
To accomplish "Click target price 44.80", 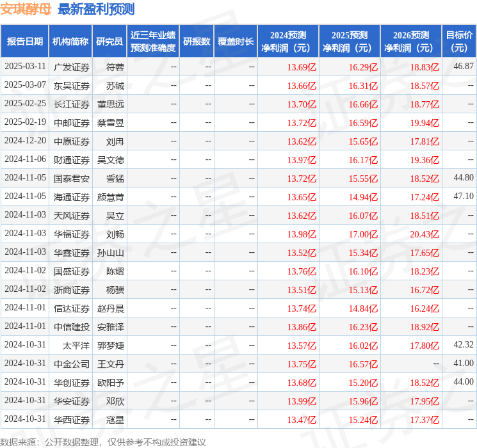I will click(464, 177).
